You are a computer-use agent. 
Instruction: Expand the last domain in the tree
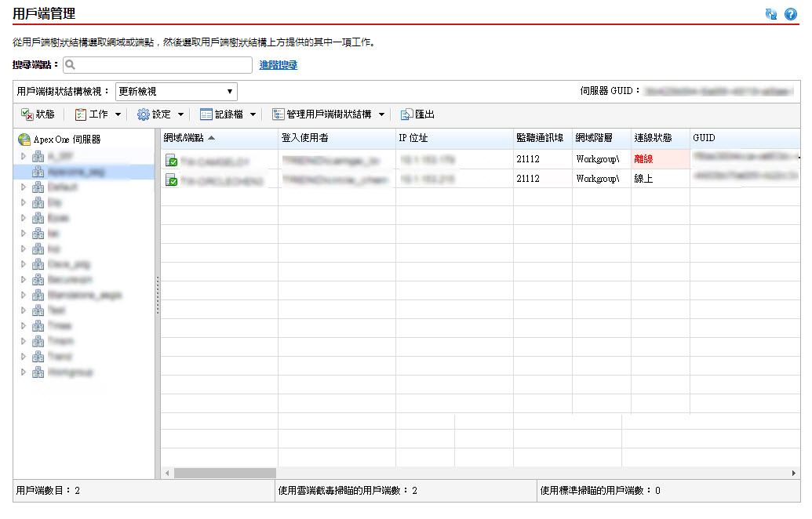click(24, 372)
